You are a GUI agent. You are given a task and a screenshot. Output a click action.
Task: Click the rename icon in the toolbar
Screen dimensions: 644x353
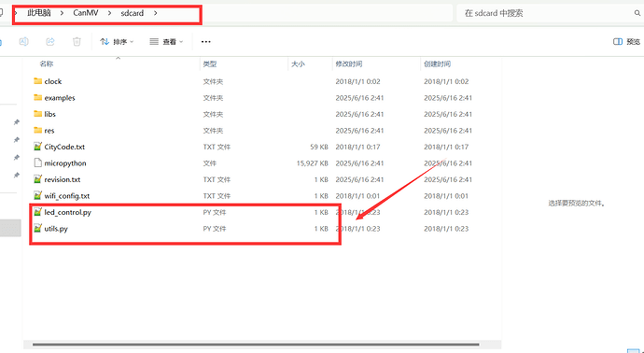tap(24, 41)
